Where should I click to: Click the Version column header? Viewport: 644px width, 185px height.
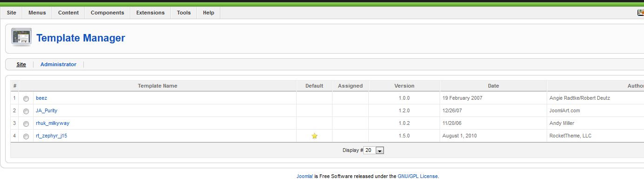pos(404,86)
